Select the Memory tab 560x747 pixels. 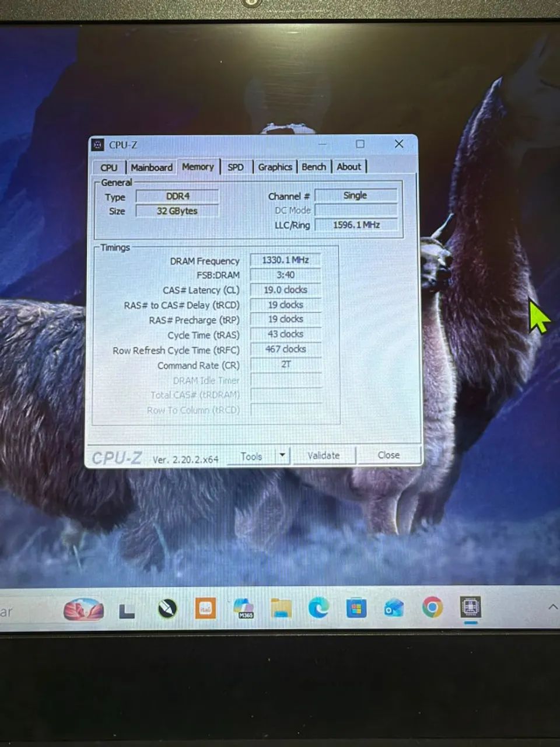(198, 167)
